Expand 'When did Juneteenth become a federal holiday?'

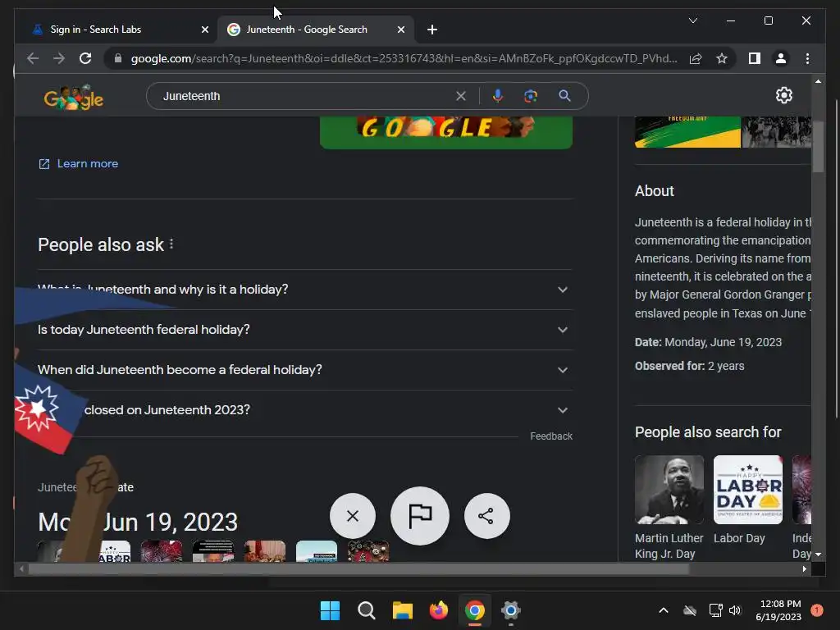click(x=305, y=370)
